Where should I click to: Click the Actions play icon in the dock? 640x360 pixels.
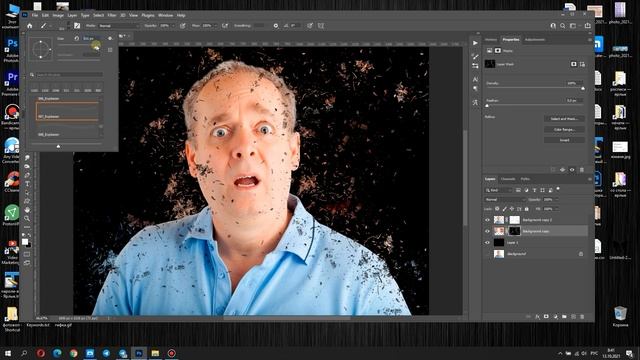click(475, 43)
